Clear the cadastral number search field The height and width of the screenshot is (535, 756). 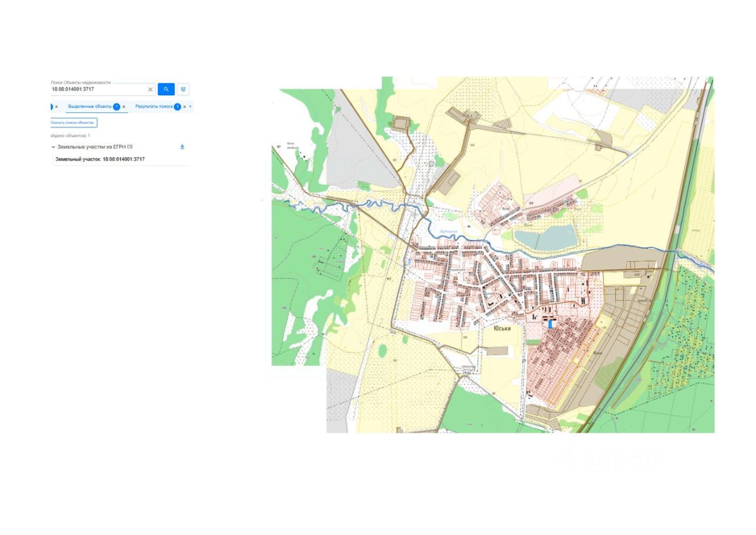pos(150,89)
